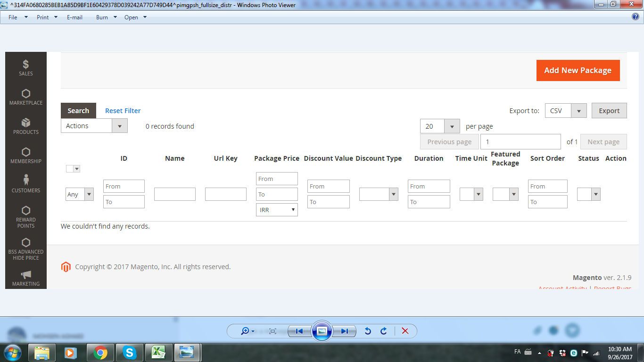Click the Add New Package button
This screenshot has width=644, height=362.
coord(578,70)
